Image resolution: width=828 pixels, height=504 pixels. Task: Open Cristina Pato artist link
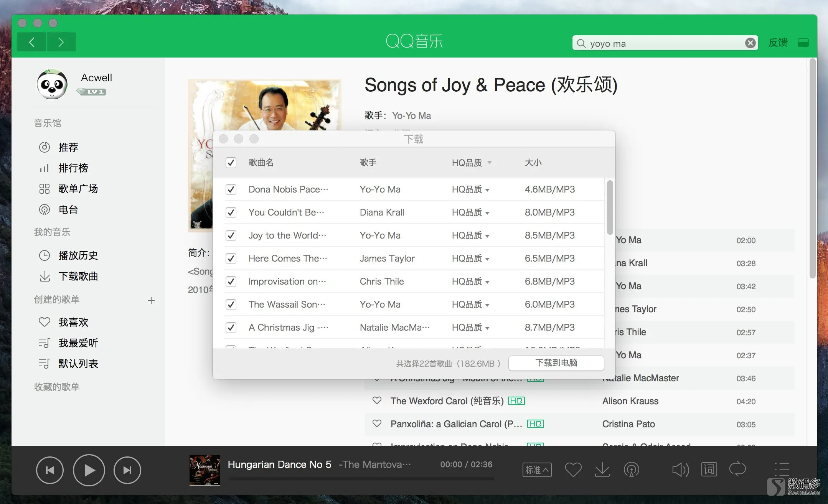tap(628, 424)
